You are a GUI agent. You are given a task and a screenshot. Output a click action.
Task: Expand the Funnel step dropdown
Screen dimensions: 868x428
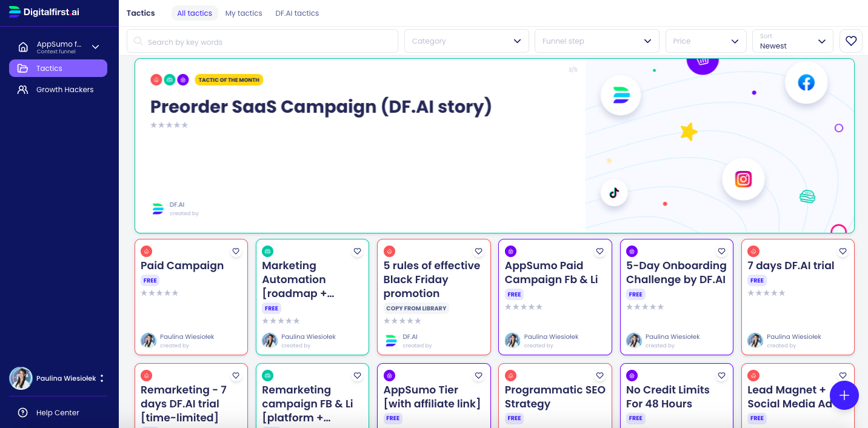596,41
